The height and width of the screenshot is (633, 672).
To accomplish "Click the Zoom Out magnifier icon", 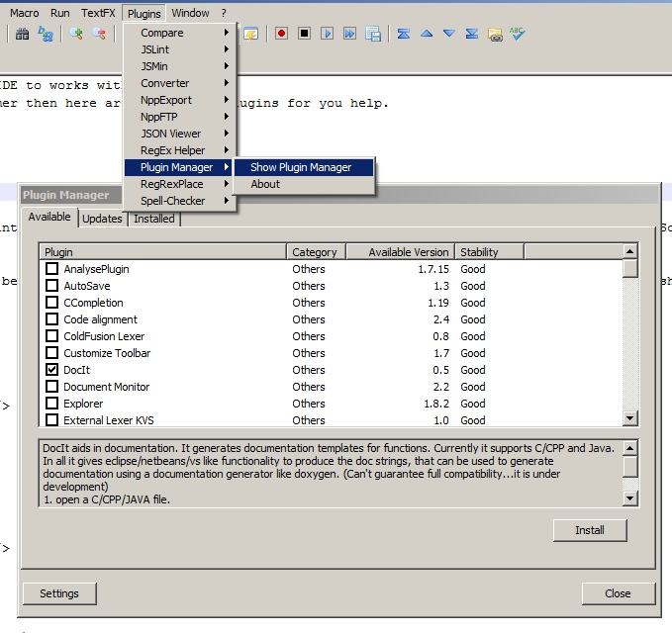I will (100, 34).
